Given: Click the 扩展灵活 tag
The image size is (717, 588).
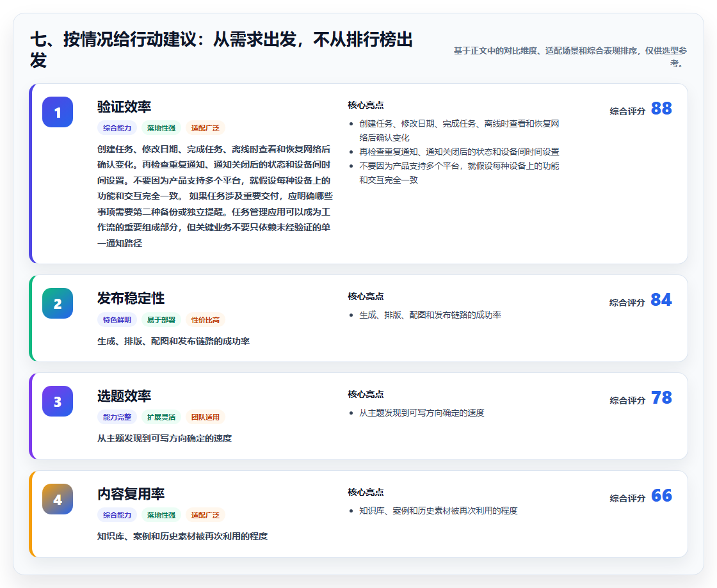Looking at the screenshot, I should (161, 417).
